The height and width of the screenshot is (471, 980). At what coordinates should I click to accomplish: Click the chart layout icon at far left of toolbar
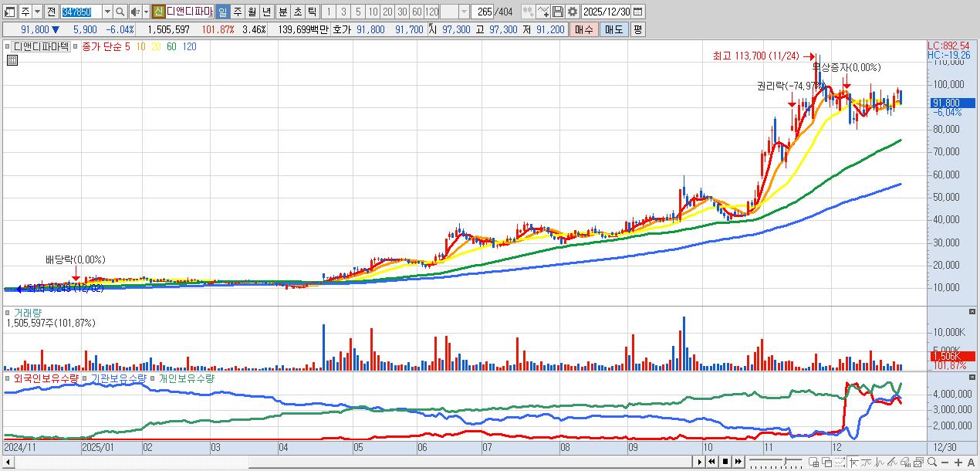(x=9, y=12)
